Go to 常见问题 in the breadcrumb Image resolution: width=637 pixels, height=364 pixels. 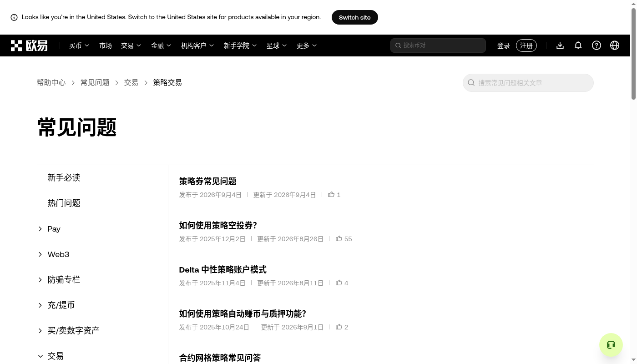(95, 83)
